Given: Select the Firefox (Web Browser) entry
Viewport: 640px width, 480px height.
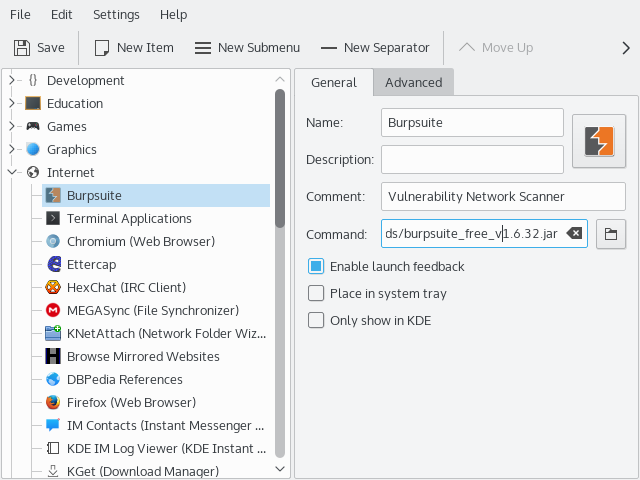Looking at the screenshot, I should (x=131, y=402).
